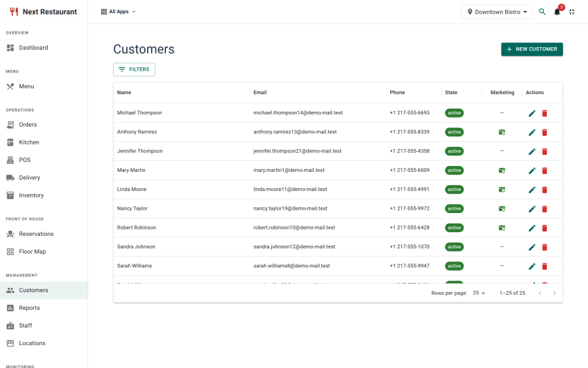The height and width of the screenshot is (368, 588).
Task: Click michael.thompson14@demo-mail.test email
Action: 298,112
